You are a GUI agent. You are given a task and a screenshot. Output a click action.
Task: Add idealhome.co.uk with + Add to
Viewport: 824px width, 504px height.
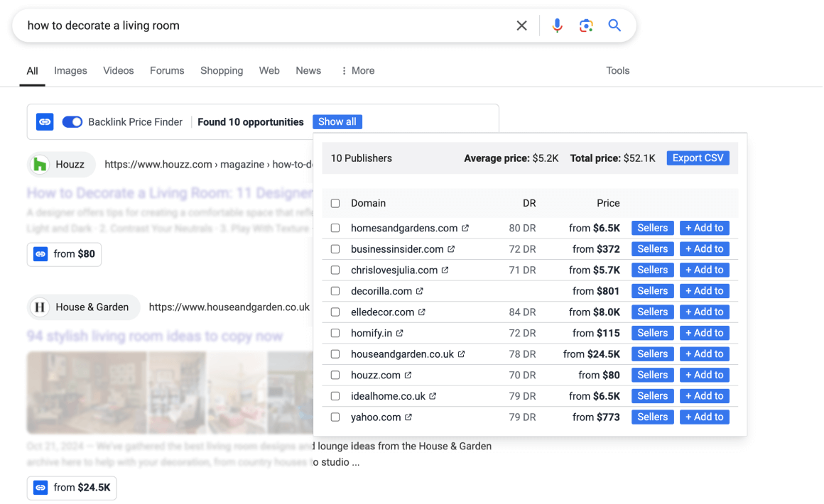[704, 396]
